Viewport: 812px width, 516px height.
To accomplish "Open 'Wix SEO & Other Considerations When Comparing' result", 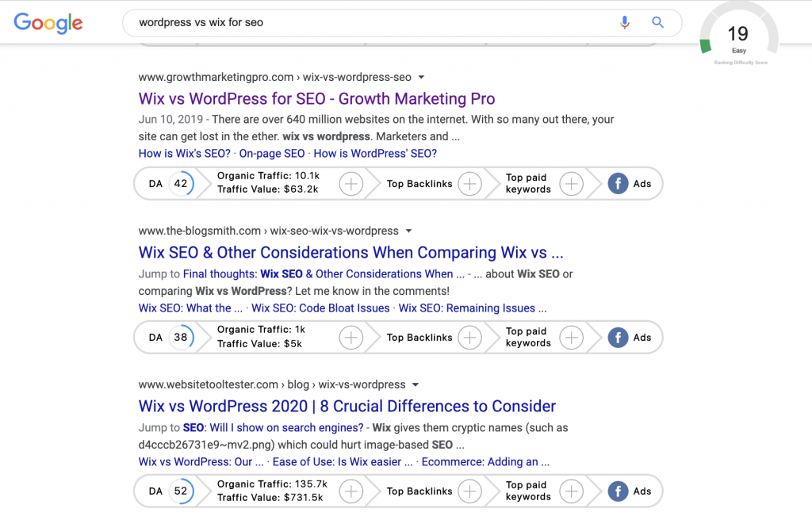I will (x=350, y=252).
